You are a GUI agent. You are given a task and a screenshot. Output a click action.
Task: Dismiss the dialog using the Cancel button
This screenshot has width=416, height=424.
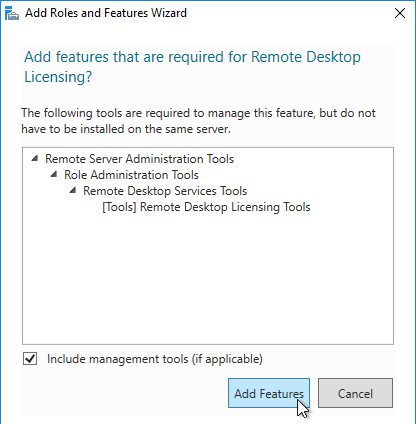[355, 393]
